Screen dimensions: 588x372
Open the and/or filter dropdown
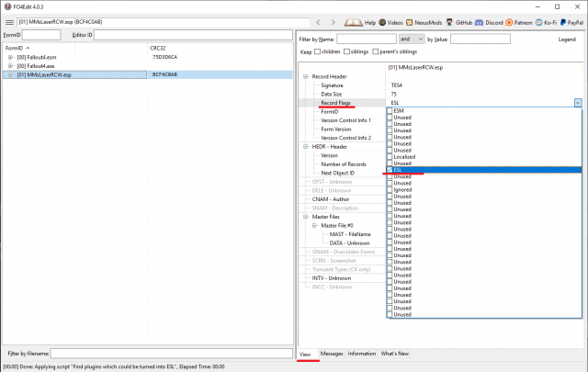(412, 39)
